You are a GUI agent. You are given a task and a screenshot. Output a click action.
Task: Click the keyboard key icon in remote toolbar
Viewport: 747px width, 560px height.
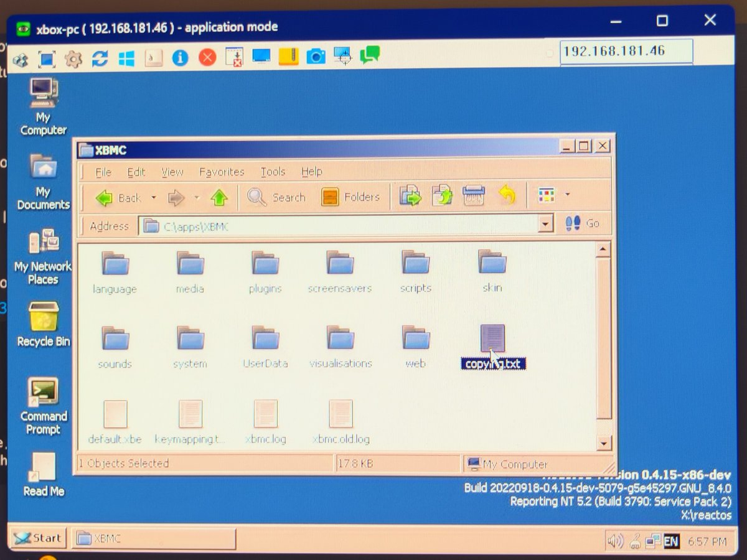(x=154, y=58)
